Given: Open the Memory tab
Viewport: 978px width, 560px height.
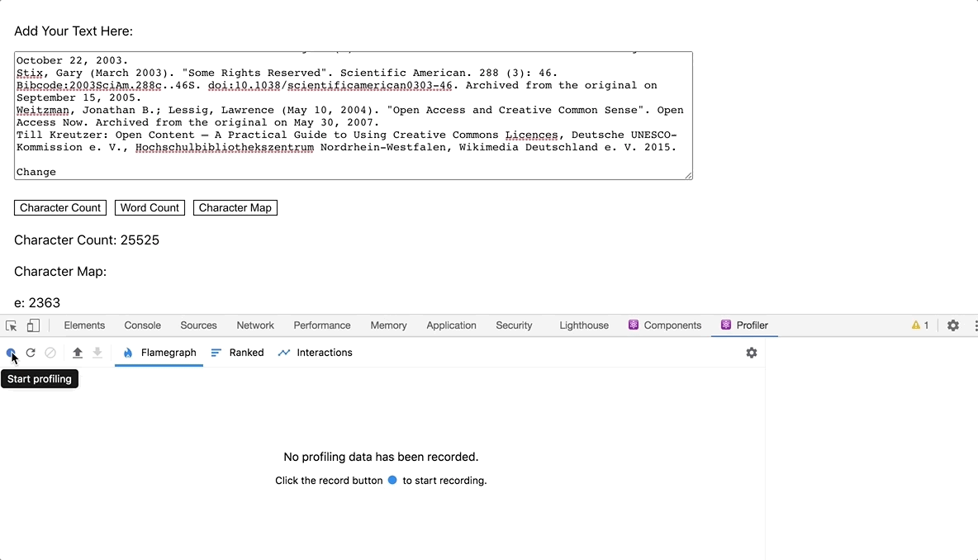Looking at the screenshot, I should (388, 325).
